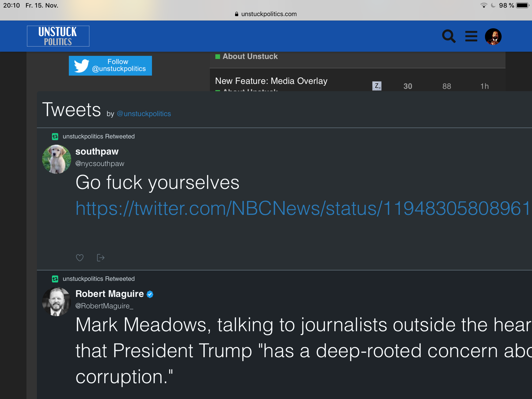The image size is (532, 399).
Task: Click the Unstuck Politics logo
Action: tap(58, 36)
